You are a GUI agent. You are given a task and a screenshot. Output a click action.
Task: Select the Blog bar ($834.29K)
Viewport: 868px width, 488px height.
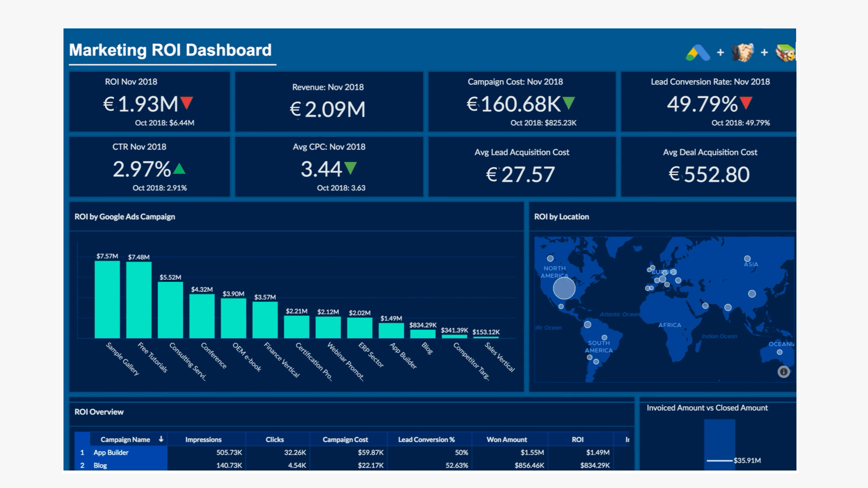pyautogui.click(x=423, y=334)
